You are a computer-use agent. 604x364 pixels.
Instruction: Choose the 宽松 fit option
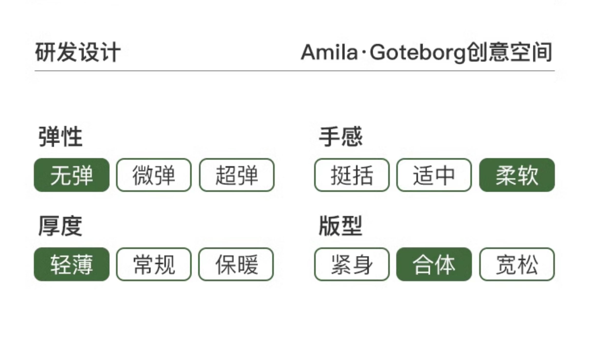click(x=517, y=264)
